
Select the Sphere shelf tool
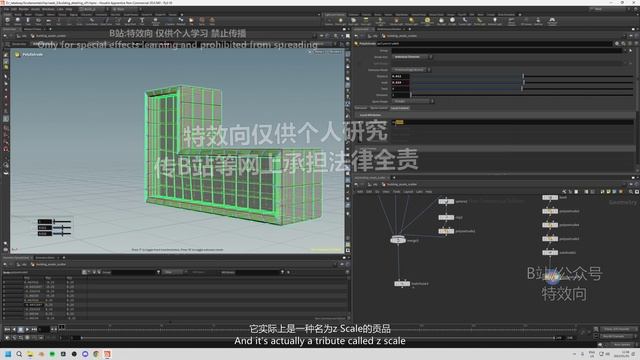18,21
